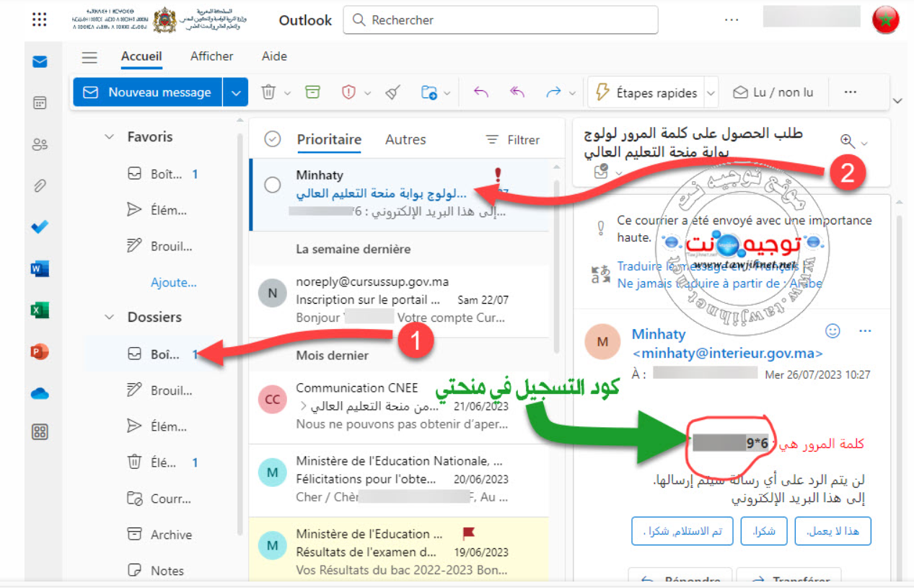Switch to Autres inbox tab
Screen dimensions: 914x588
405,139
